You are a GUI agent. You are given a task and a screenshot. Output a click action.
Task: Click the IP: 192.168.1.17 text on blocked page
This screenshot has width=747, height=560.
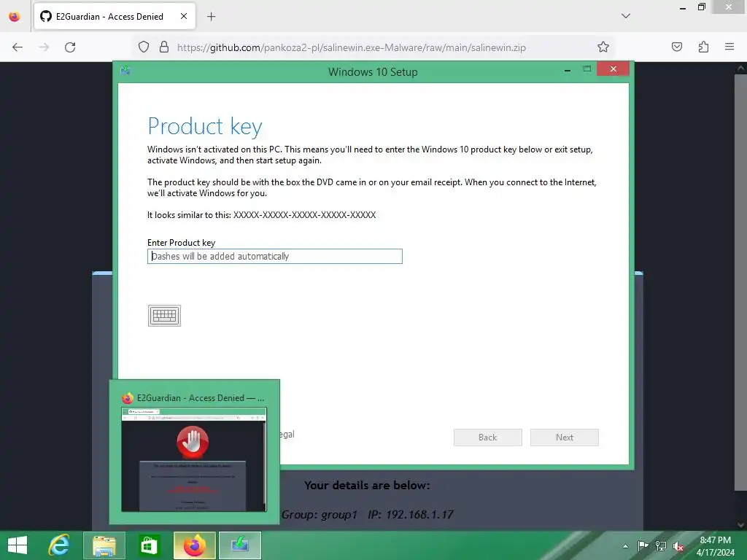pyautogui.click(x=410, y=514)
